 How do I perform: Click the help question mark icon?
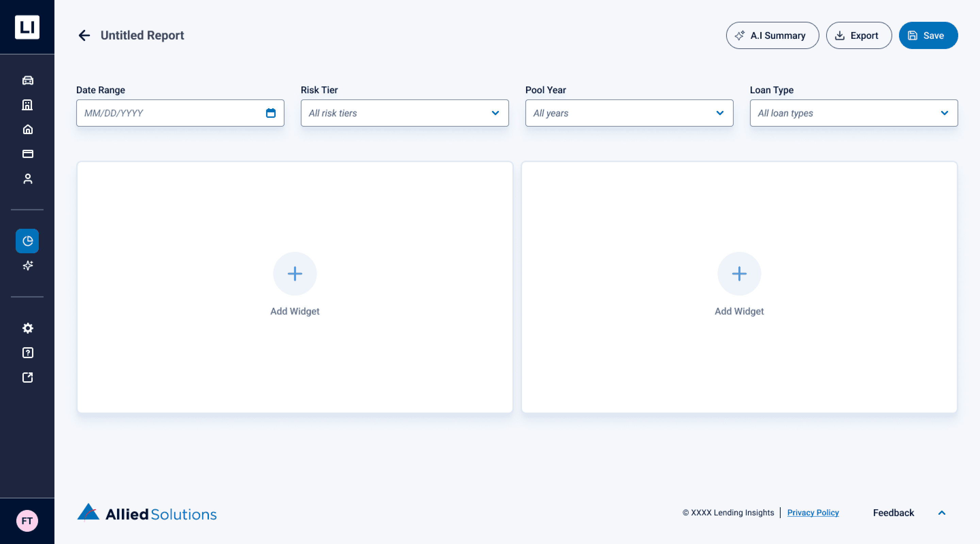click(27, 353)
